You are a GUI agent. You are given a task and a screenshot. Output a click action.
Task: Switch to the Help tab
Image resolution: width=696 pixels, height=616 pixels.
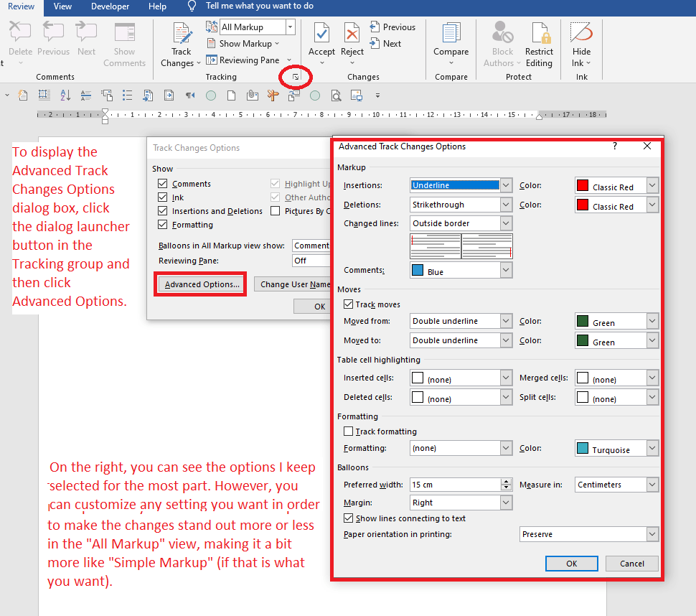[x=157, y=6]
